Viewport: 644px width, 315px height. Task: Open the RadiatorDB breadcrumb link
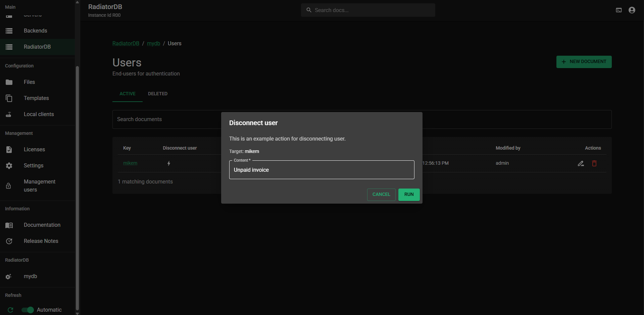coord(126,44)
